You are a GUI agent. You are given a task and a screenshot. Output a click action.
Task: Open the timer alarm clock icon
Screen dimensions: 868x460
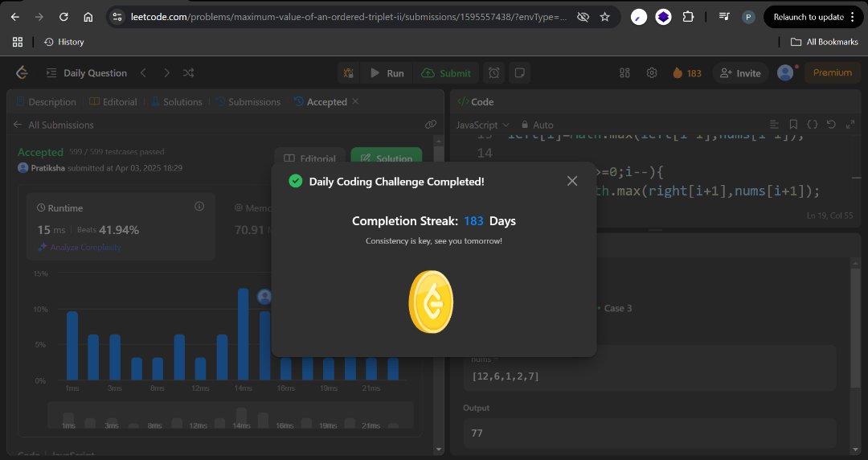(493, 73)
